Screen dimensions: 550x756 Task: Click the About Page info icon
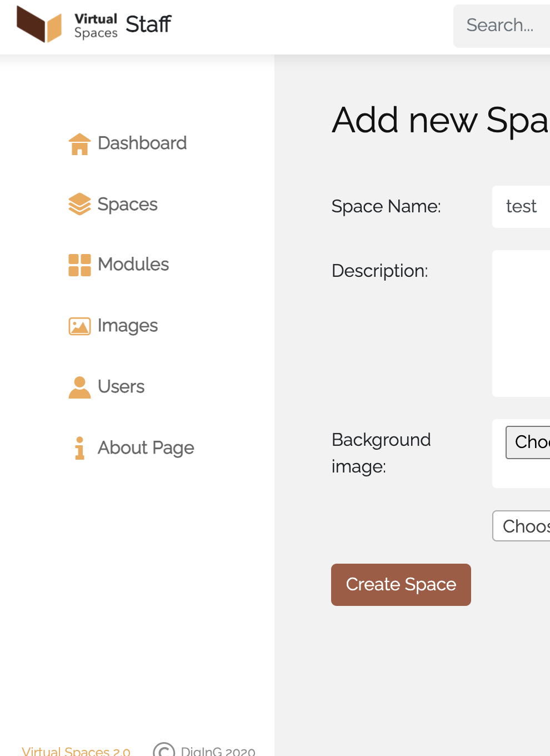pyautogui.click(x=79, y=448)
